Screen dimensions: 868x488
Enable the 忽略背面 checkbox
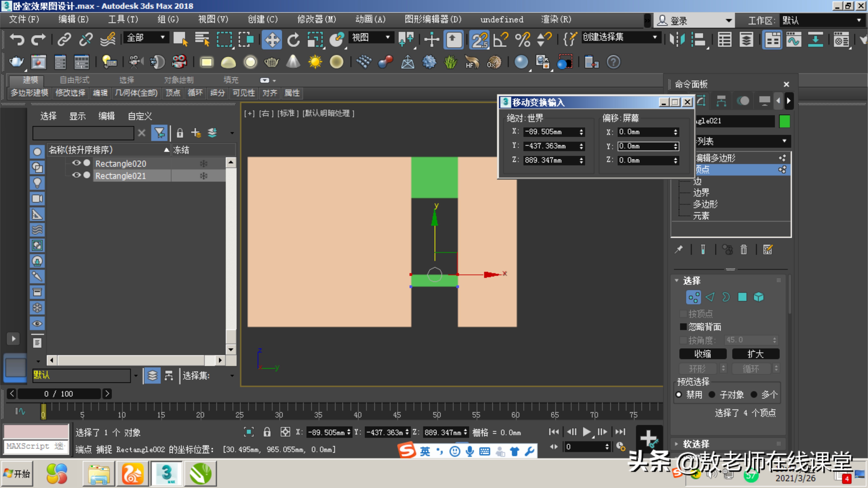683,327
